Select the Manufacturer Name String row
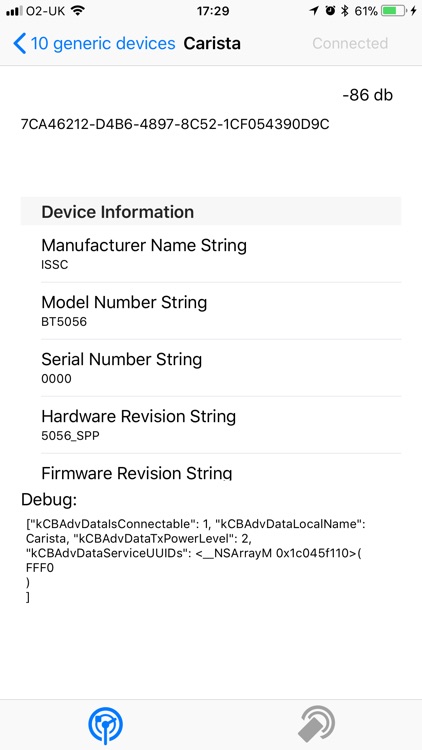This screenshot has height=750, width=422. (x=221, y=254)
